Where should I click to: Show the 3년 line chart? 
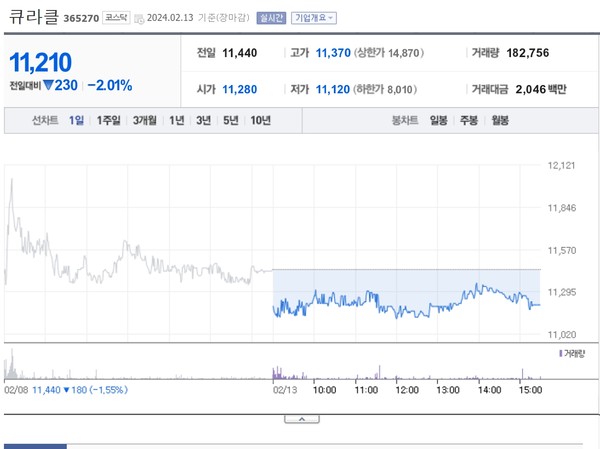pyautogui.click(x=204, y=121)
